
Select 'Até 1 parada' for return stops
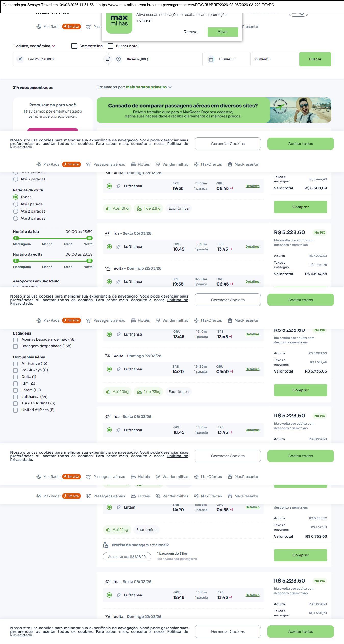click(16, 204)
